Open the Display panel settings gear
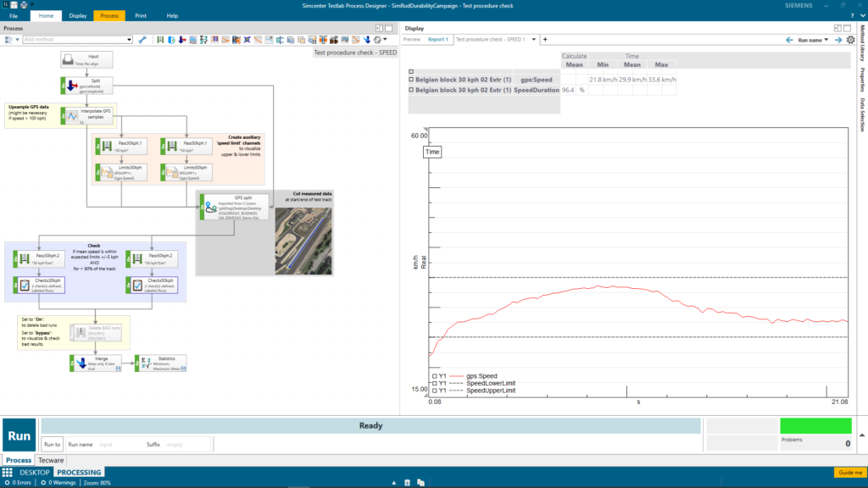The image size is (868, 488). point(851,40)
